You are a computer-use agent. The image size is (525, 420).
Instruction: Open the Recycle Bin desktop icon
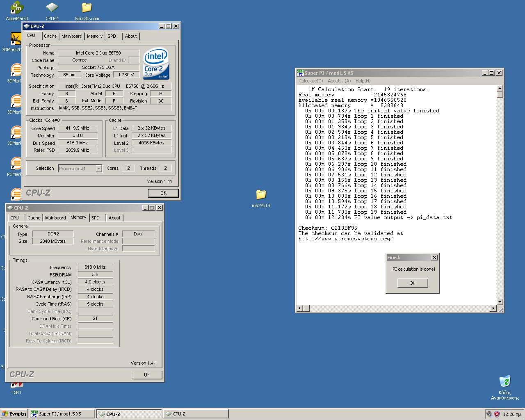coord(505,388)
